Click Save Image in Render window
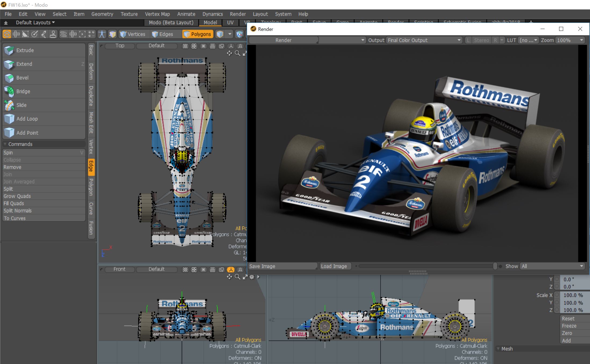This screenshot has width=590, height=364. click(283, 266)
